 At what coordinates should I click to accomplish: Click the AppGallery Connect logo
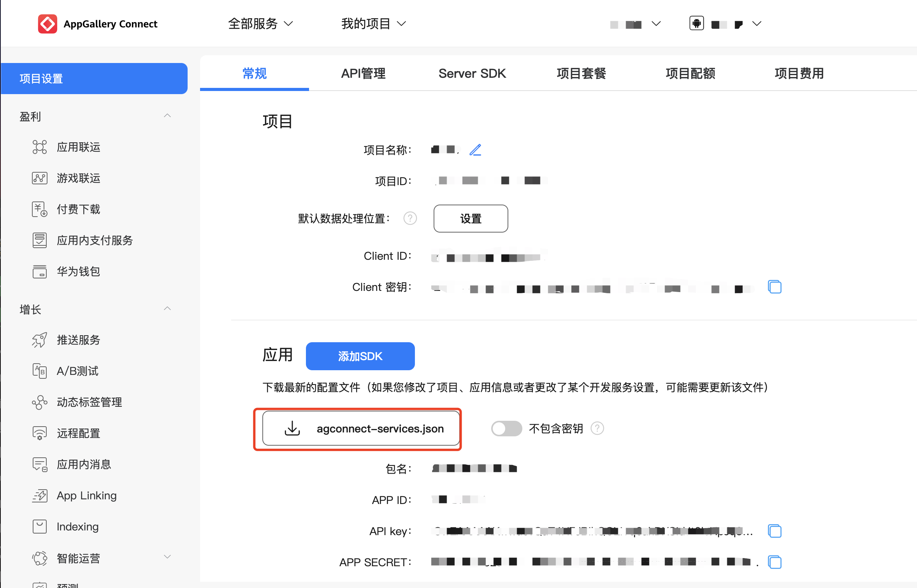pos(48,24)
